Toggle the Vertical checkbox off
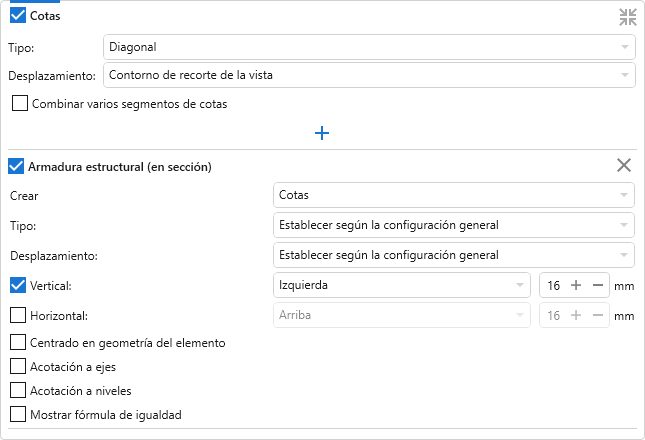The width and height of the screenshot is (645, 440). (x=17, y=286)
